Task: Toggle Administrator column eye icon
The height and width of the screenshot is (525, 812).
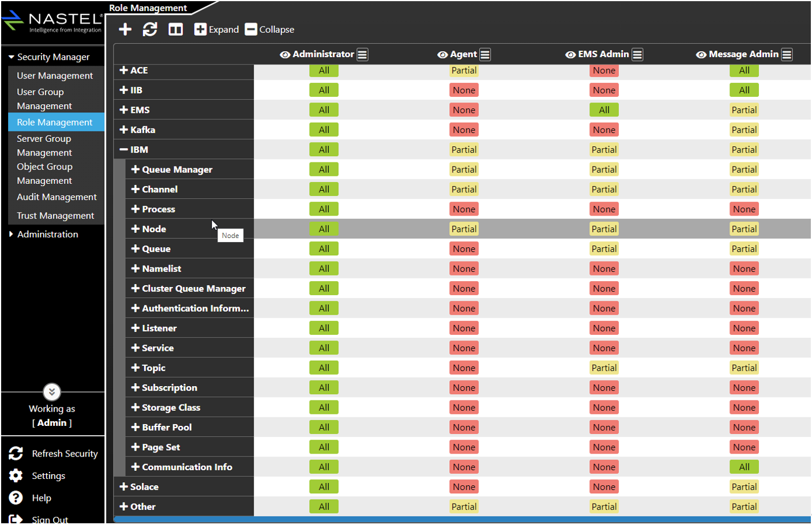Action: click(x=285, y=55)
